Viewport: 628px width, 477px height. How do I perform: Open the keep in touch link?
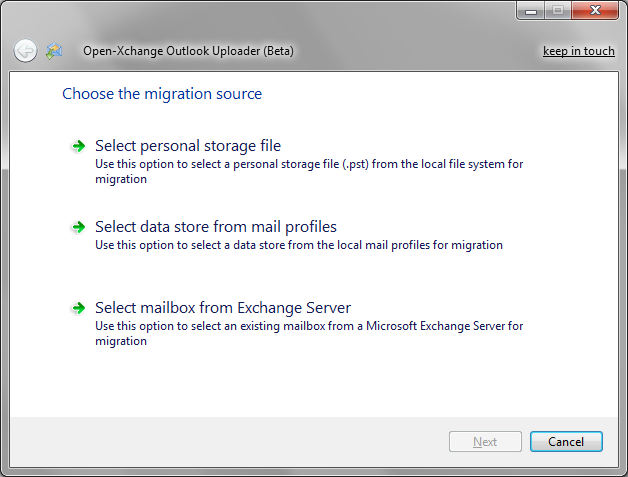pos(579,51)
